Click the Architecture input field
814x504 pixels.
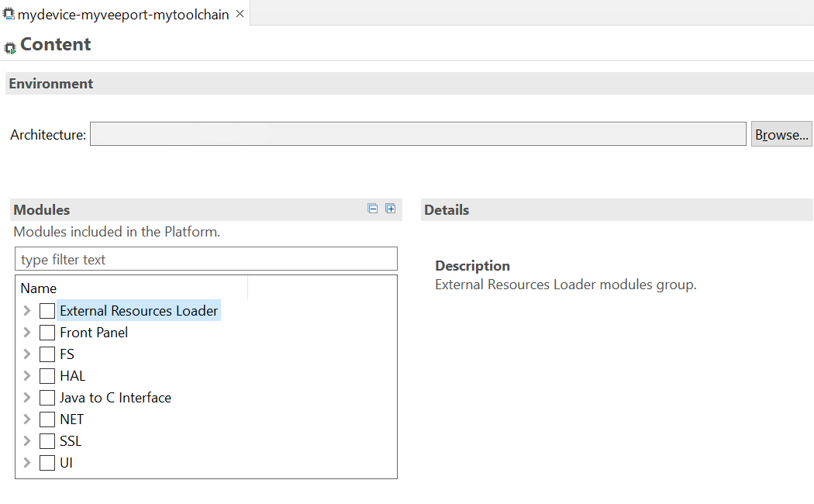coord(419,133)
